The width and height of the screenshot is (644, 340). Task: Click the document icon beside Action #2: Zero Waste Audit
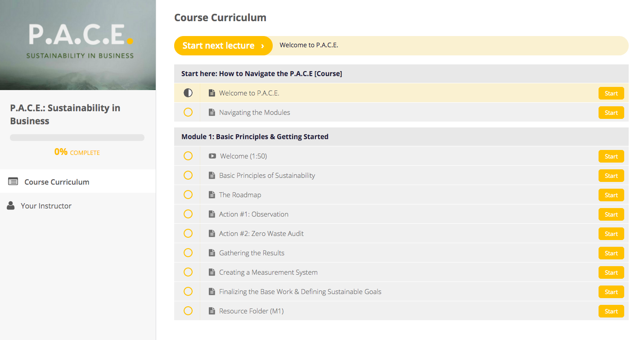tap(212, 234)
